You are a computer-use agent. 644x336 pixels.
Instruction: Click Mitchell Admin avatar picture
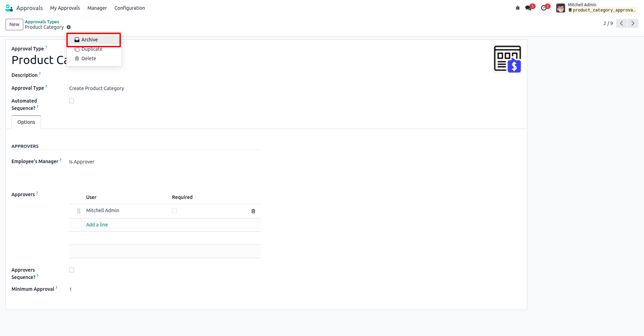point(560,8)
